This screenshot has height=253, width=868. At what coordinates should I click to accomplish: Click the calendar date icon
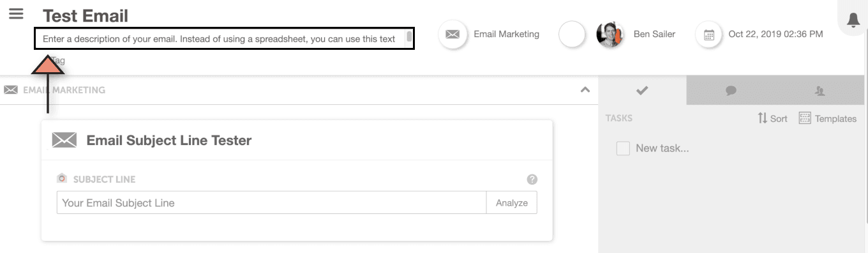709,34
